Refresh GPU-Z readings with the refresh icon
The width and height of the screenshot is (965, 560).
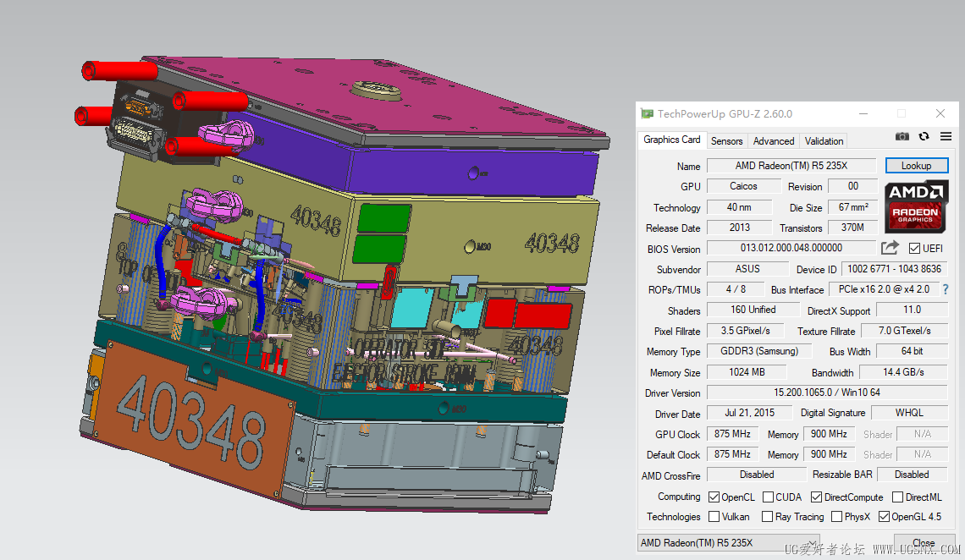[924, 136]
